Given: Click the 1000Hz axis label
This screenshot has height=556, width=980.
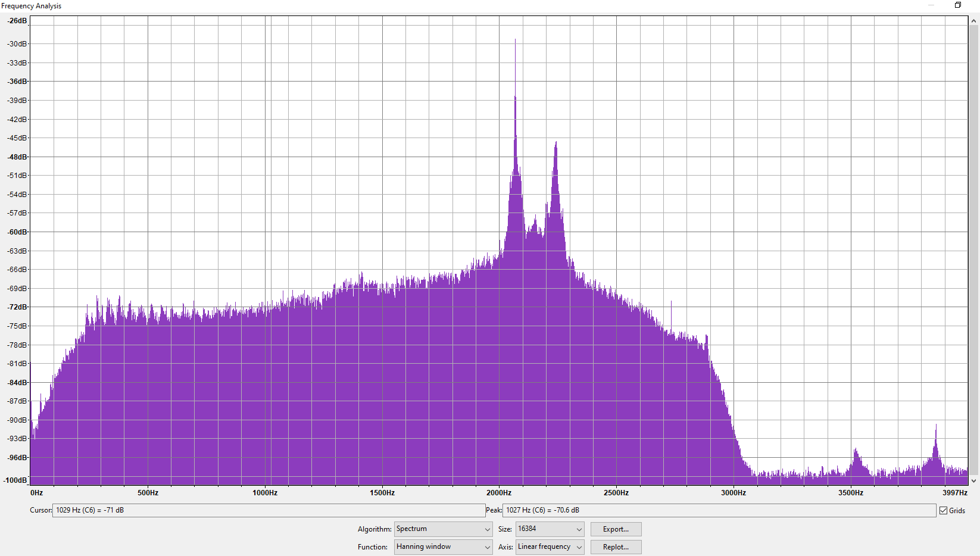Looking at the screenshot, I should [265, 492].
